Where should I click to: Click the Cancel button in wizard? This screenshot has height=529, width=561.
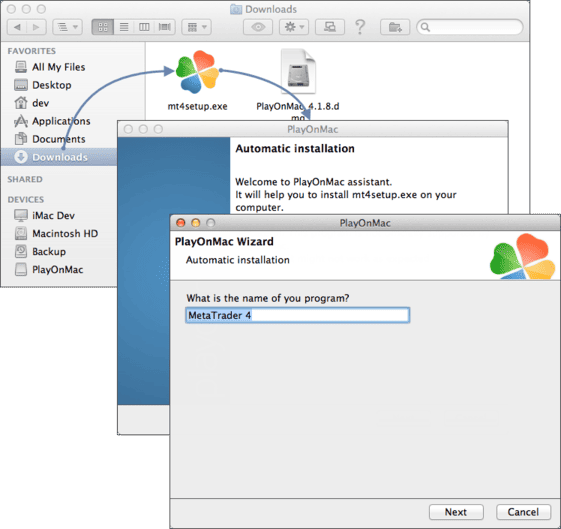click(x=523, y=512)
